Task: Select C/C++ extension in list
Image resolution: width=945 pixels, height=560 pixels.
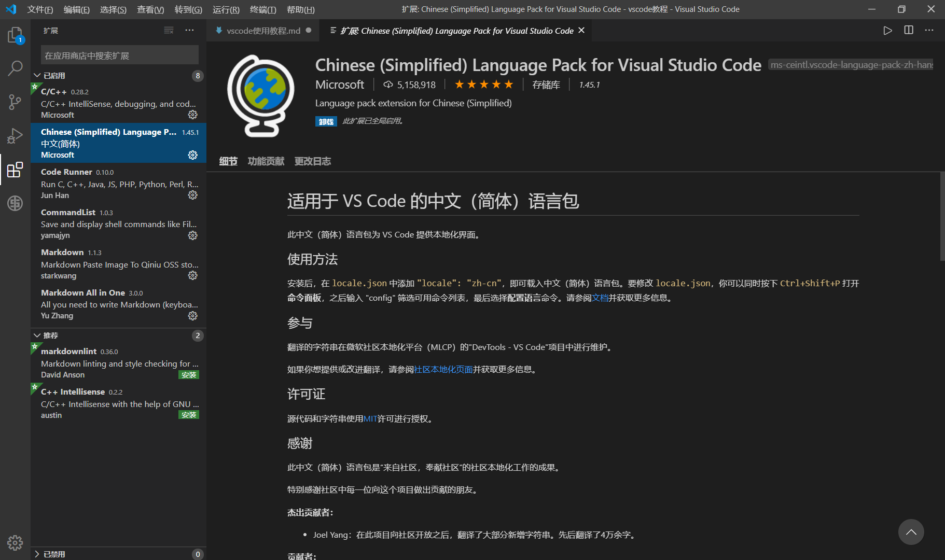Action: [119, 103]
